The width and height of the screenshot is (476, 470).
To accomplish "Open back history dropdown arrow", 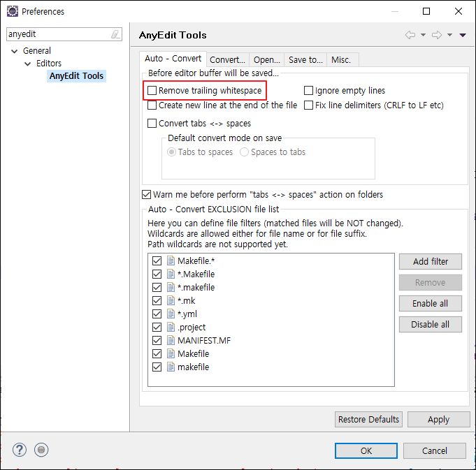I will click(x=423, y=35).
